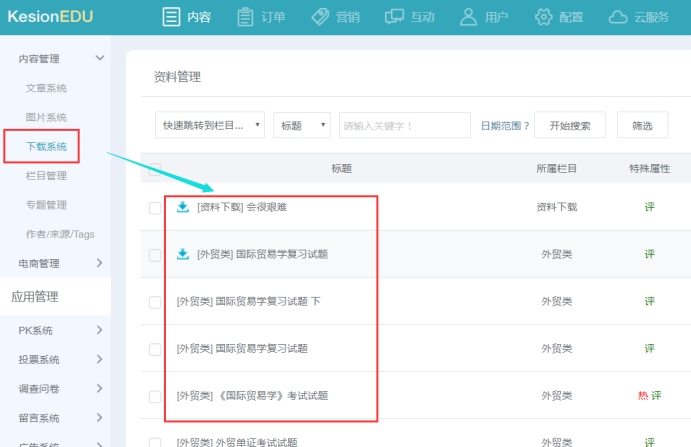Tick the checkbox for 外贸单证考试试题 row
691x447 pixels.
pos(155,442)
